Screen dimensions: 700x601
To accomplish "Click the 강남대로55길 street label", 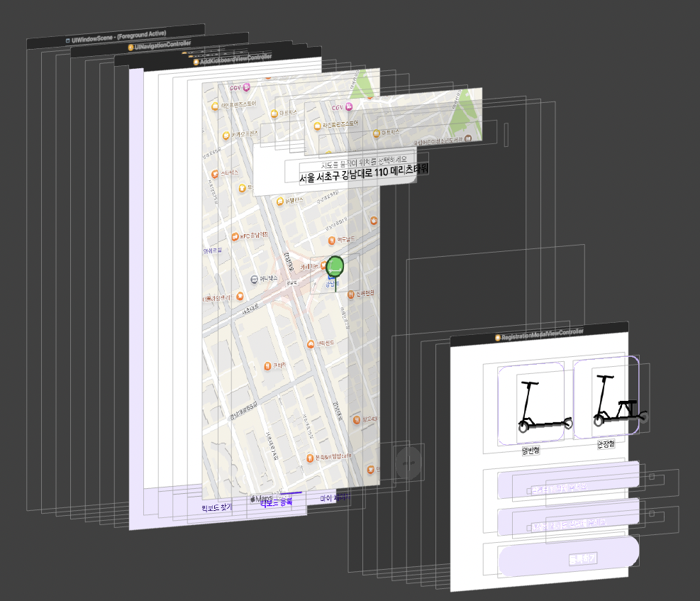I will click(244, 412).
